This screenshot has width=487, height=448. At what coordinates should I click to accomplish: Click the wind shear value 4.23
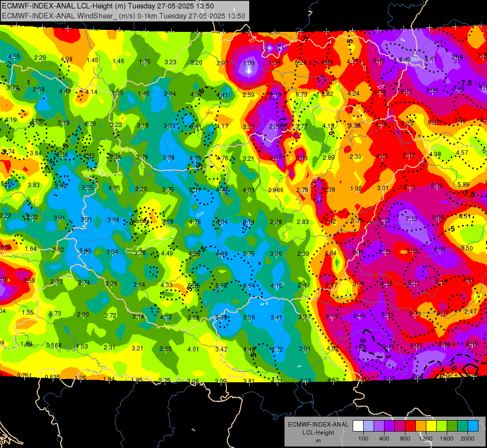point(382,156)
